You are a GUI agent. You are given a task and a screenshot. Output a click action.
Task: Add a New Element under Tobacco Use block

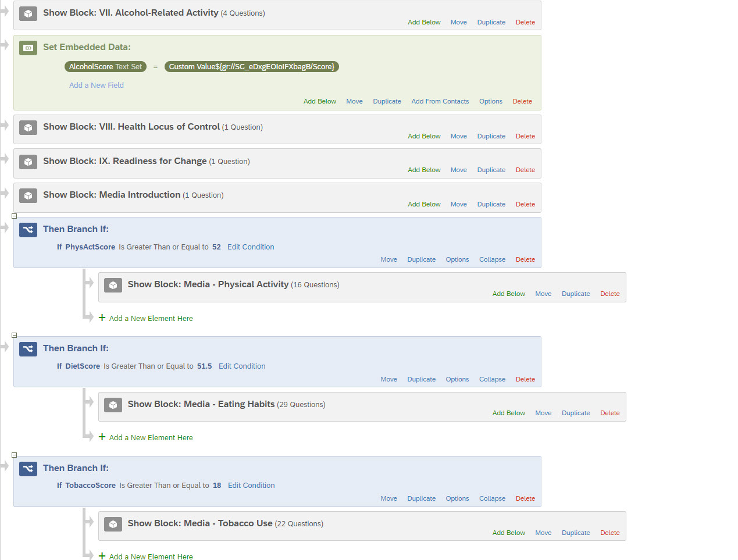click(x=151, y=557)
